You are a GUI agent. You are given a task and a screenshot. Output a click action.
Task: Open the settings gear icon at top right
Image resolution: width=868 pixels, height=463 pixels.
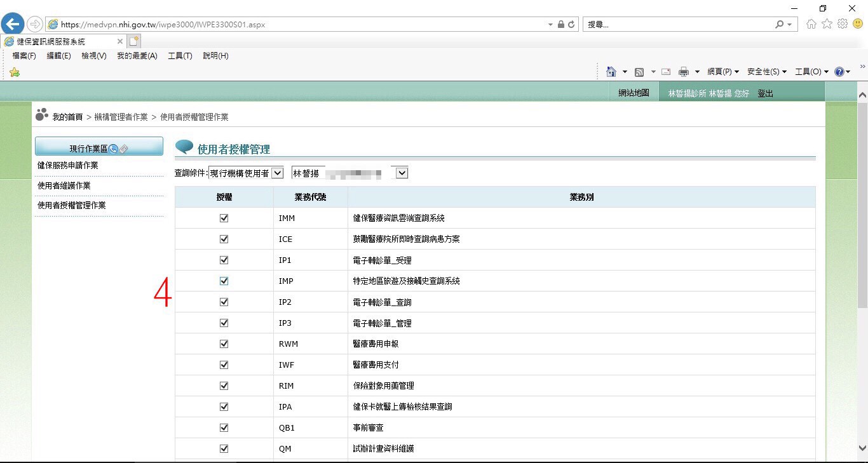tap(843, 24)
